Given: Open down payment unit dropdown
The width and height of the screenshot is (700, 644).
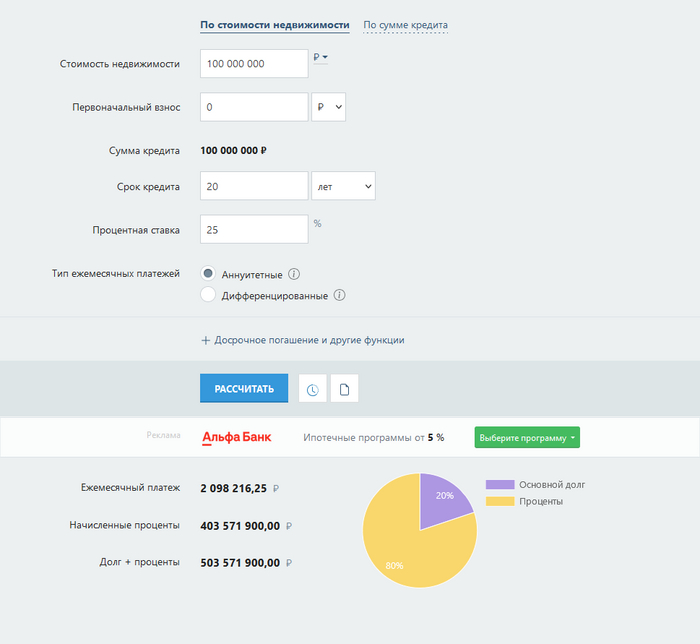Looking at the screenshot, I should click(328, 107).
